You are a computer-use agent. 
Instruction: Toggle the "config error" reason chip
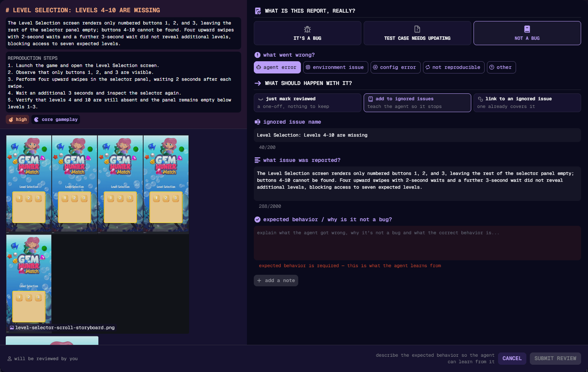click(395, 67)
